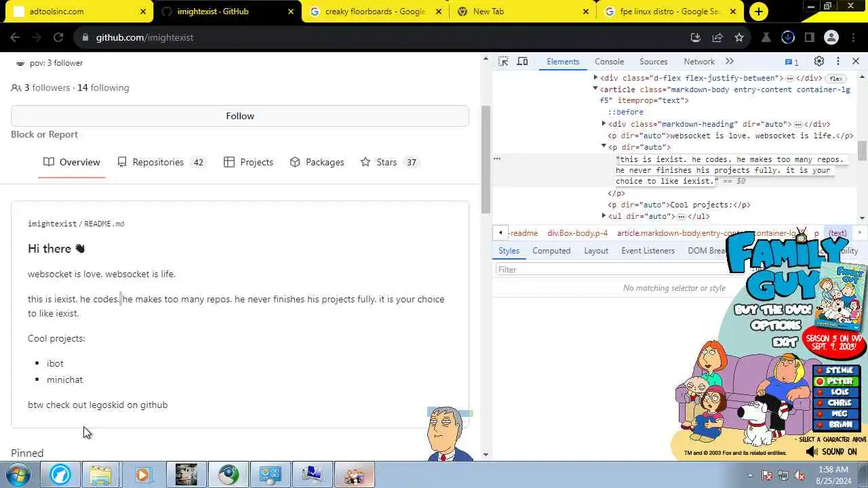Collapse the expanded p dir=auto node
The width and height of the screenshot is (868, 488).
604,147
